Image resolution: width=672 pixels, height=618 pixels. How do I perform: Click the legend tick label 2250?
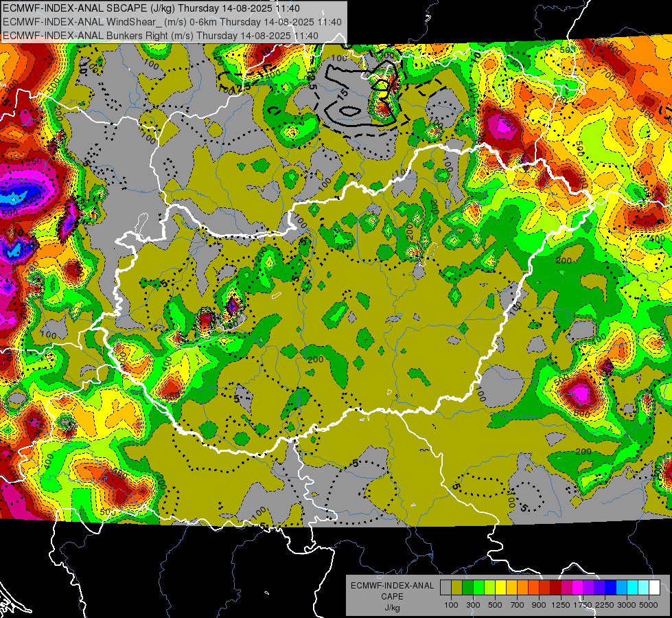coord(605,605)
